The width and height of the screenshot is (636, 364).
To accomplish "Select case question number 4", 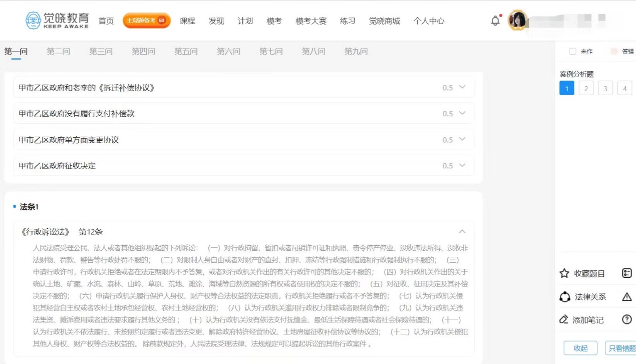I will [x=624, y=88].
